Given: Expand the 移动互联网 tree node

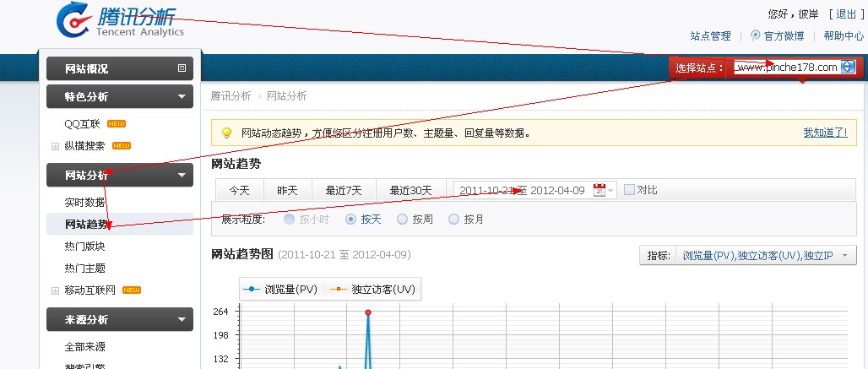Looking at the screenshot, I should point(55,290).
